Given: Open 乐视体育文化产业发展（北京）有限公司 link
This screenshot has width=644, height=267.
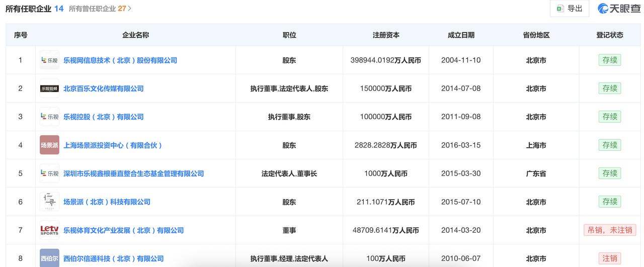Looking at the screenshot, I should pyautogui.click(x=124, y=230).
